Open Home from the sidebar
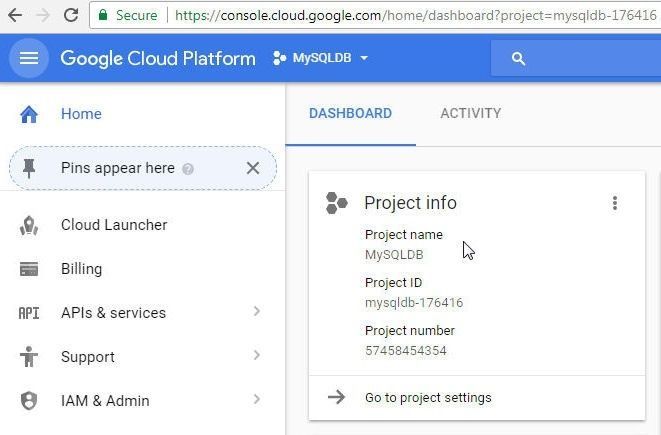Screen dimensions: 661x435 pos(81,114)
